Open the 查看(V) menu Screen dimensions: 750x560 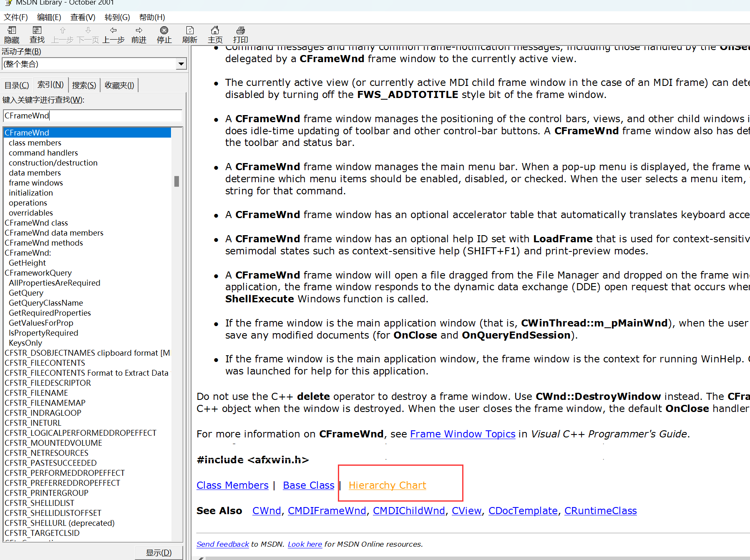click(x=83, y=17)
